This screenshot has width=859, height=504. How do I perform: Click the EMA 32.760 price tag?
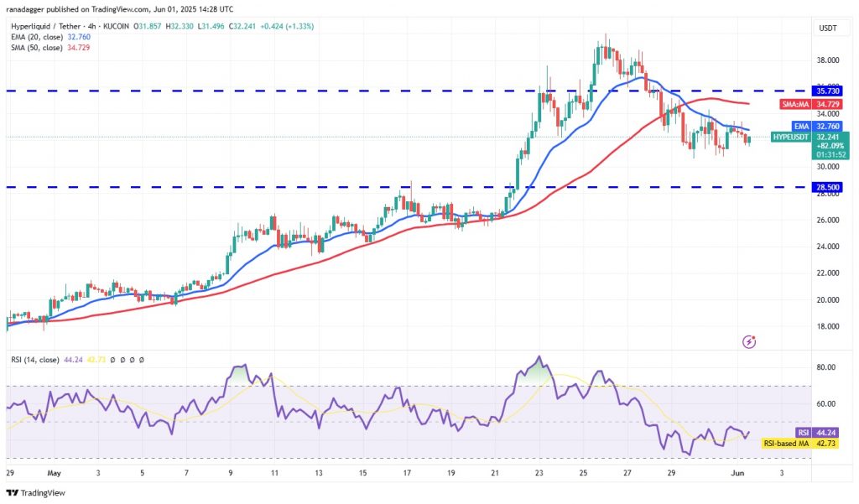click(x=817, y=126)
